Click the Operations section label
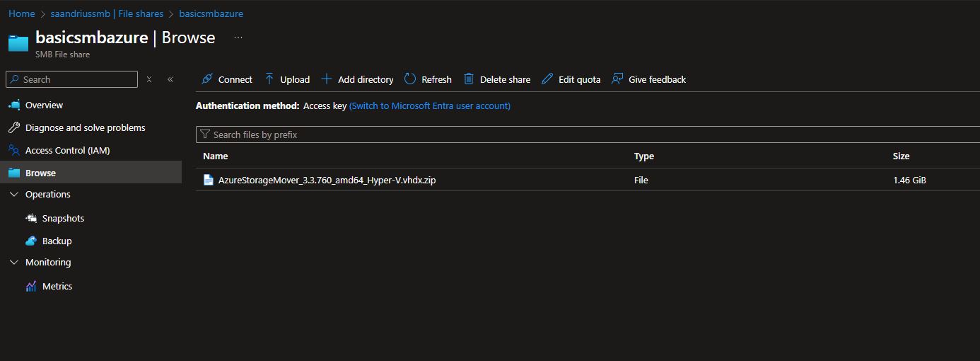This screenshot has height=361, width=980. tap(48, 194)
